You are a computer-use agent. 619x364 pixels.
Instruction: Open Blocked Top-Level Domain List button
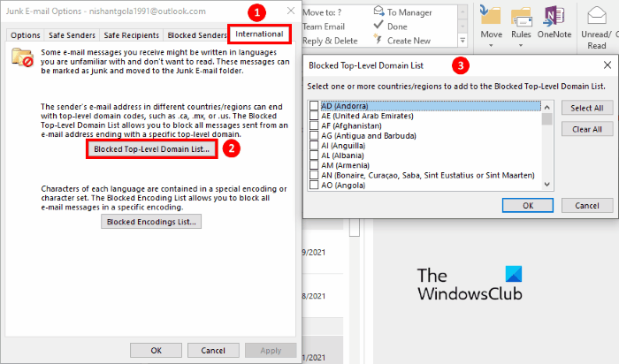pos(151,149)
